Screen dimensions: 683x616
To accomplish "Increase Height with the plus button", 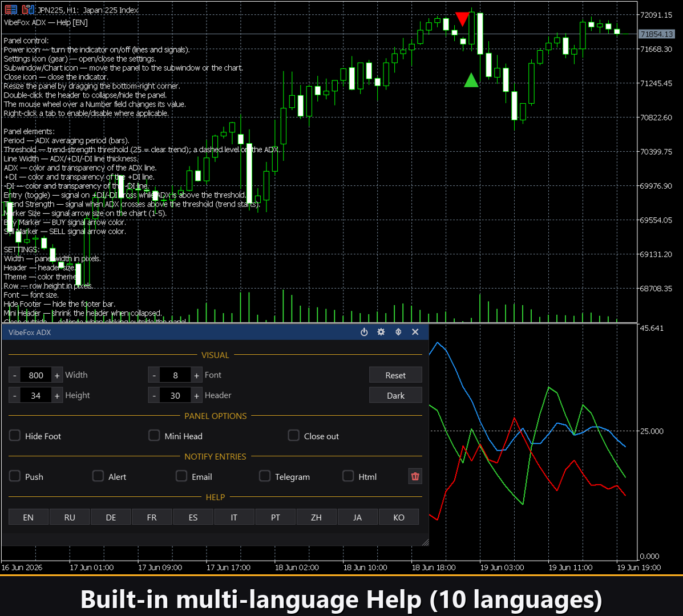I will click(x=57, y=395).
